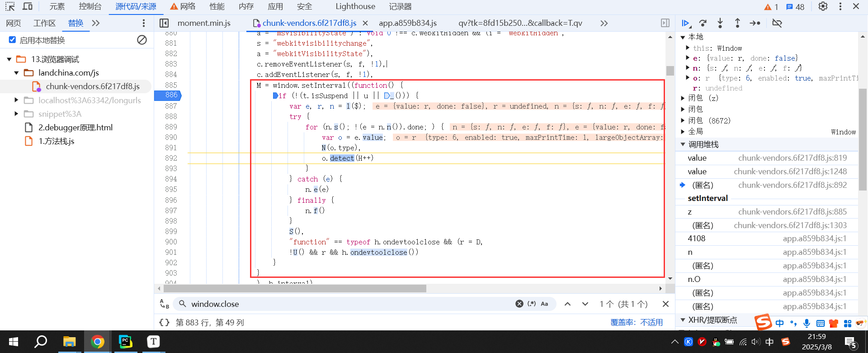Open the DevTools customize three-dot menu

(840, 6)
